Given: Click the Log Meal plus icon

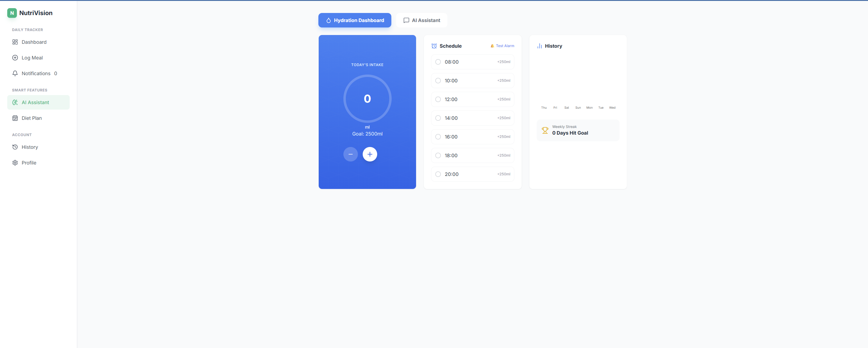Looking at the screenshot, I should (15, 58).
